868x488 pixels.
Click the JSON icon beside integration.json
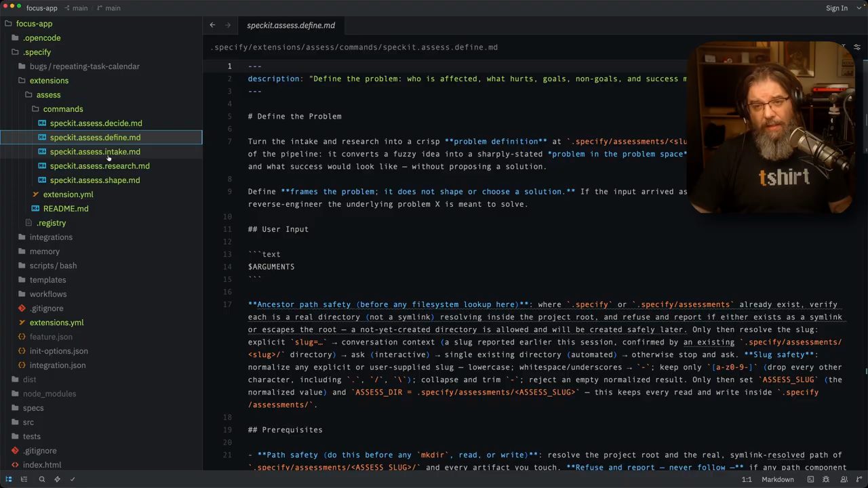coord(22,365)
